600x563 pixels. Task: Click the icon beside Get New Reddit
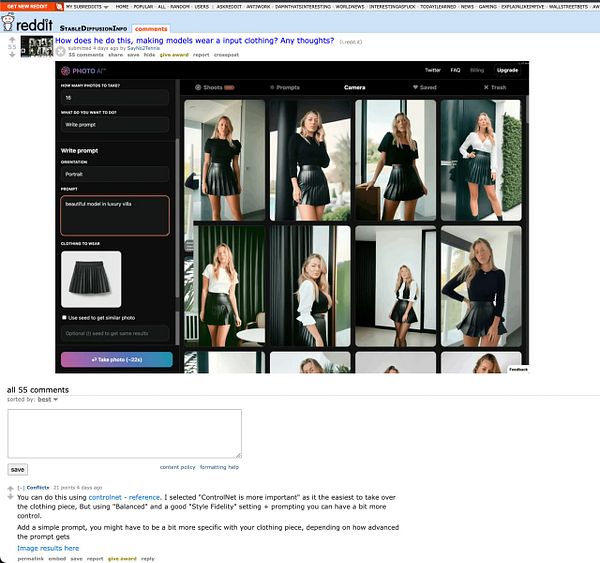(x=59, y=7)
